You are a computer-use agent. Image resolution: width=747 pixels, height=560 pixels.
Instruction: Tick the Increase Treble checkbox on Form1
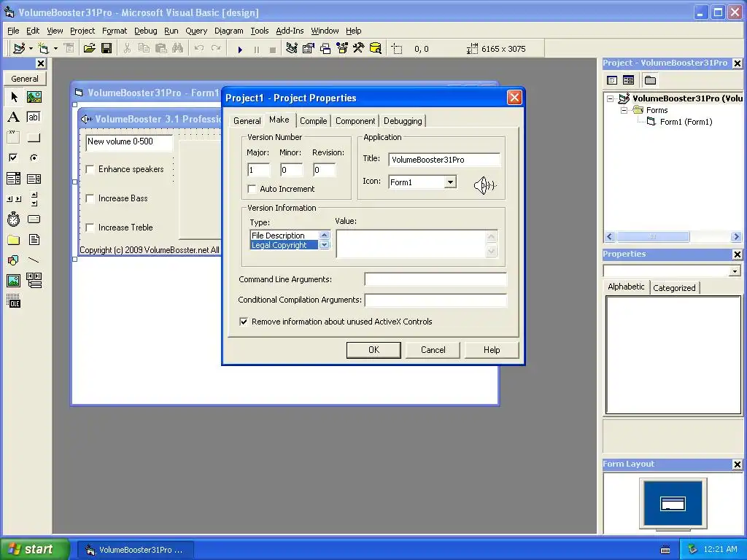click(90, 227)
